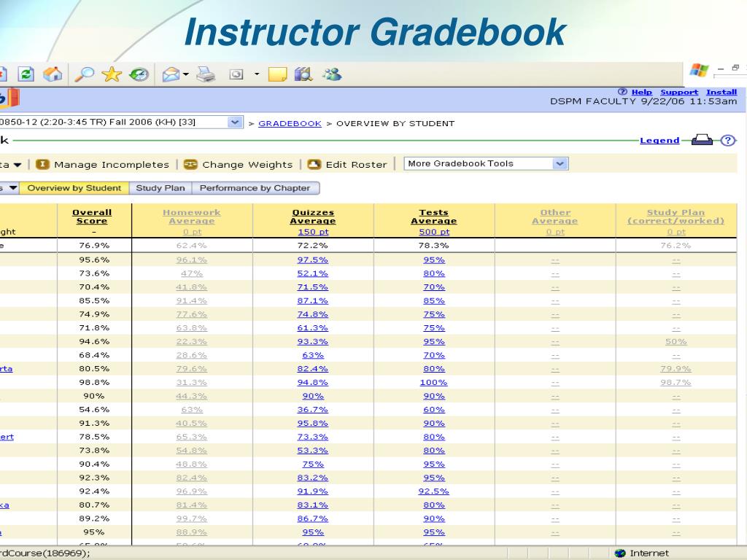Switch to the Study Plan tab
747x560 pixels.
pos(160,188)
